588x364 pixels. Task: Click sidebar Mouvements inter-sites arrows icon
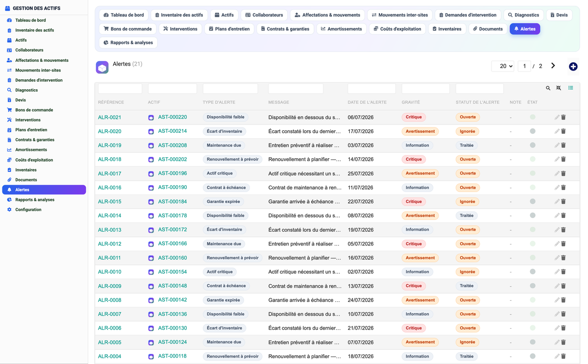(x=9, y=71)
